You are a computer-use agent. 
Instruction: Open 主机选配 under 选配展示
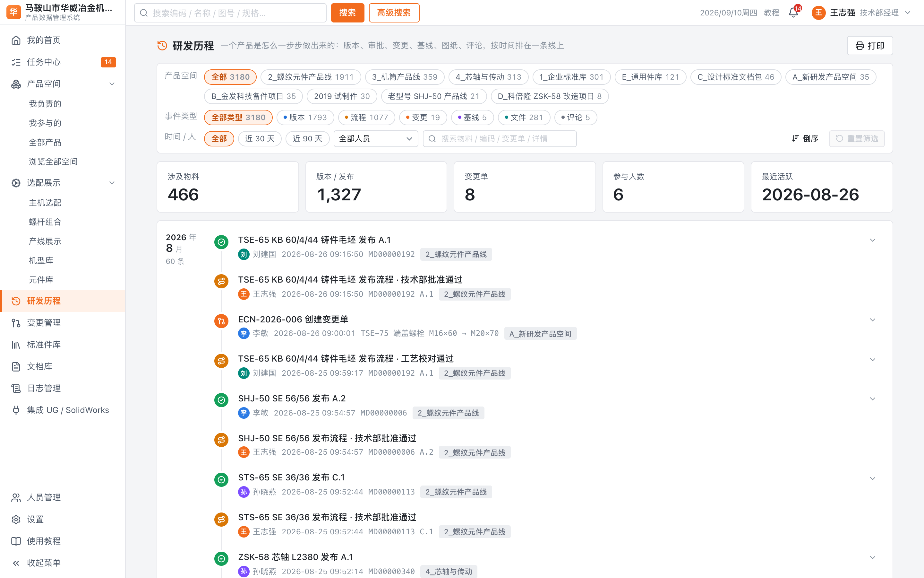pos(45,203)
